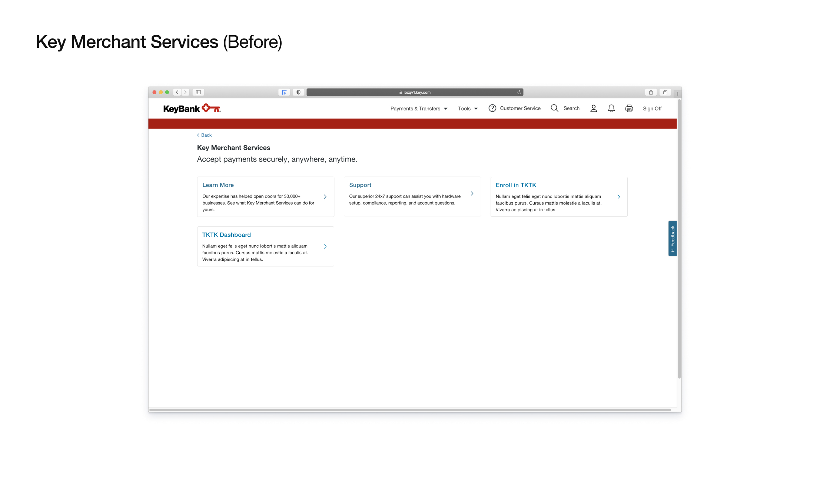
Task: Click the Learn More card description text
Action: click(x=258, y=203)
